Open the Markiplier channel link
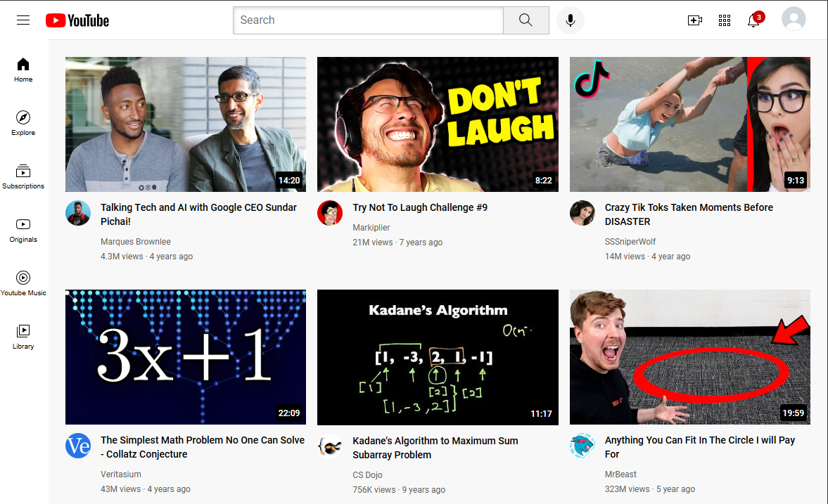The image size is (828, 504). pos(373,226)
